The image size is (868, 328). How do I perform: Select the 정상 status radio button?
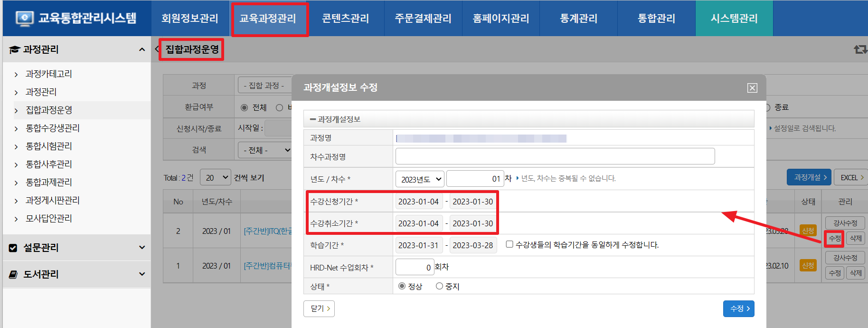[402, 286]
